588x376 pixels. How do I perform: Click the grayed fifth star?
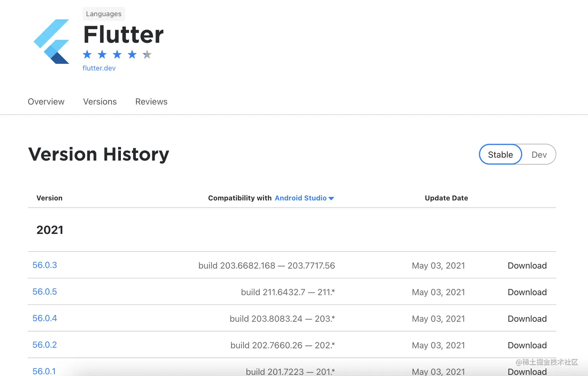[x=147, y=54]
